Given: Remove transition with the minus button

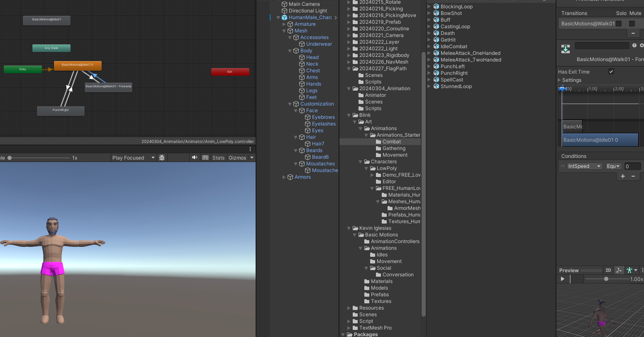Looking at the screenshot, I should [633, 33].
